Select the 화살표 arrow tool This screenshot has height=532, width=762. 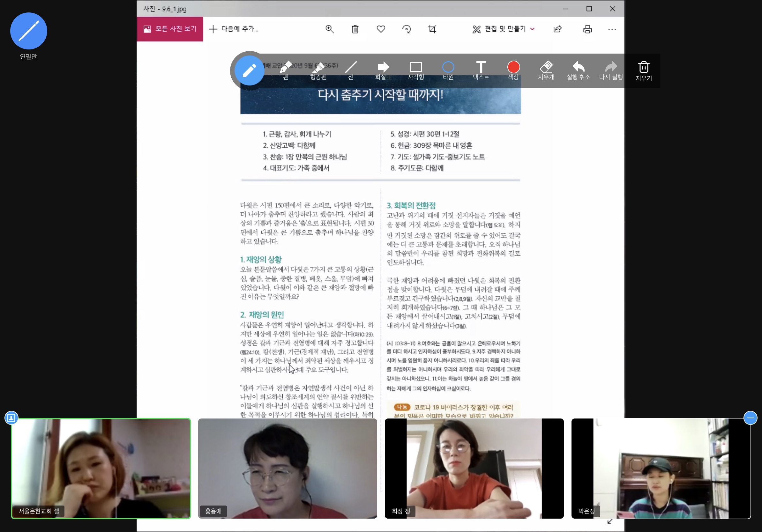point(383,70)
